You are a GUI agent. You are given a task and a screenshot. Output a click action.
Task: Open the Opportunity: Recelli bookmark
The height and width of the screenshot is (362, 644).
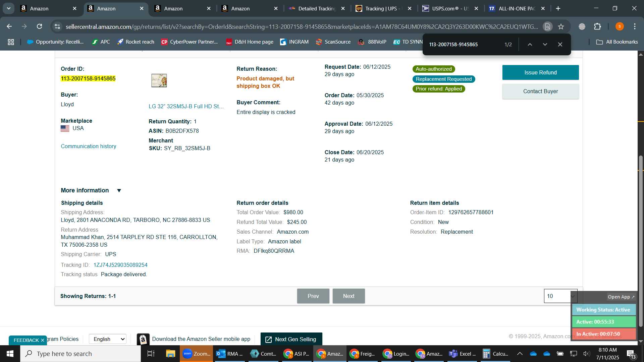[x=55, y=42]
